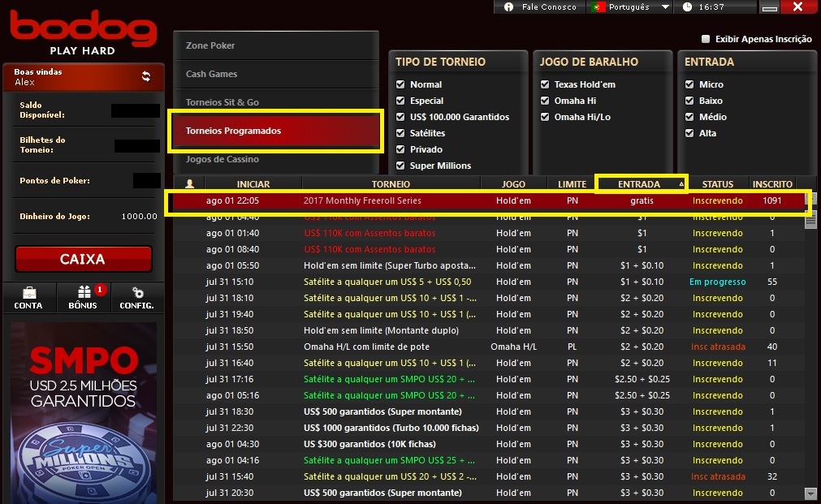Toggle the Médio buy-in checkbox
Viewport: 821px width, 504px height.
click(689, 117)
